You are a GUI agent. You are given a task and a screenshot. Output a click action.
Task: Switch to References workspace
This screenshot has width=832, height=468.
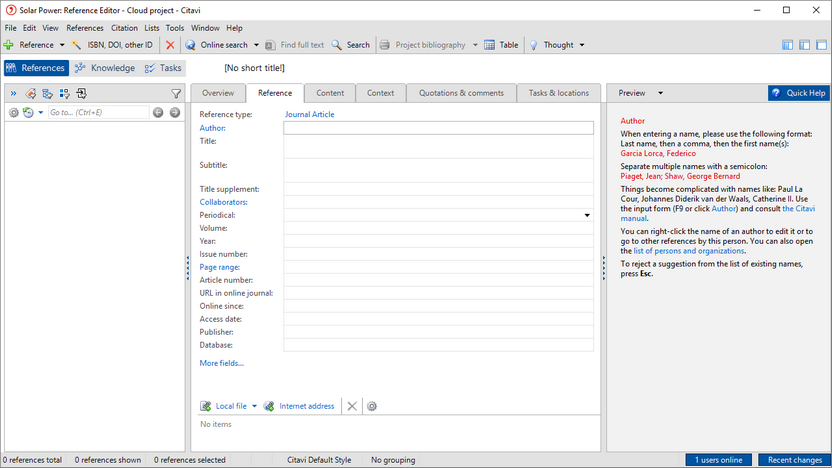pos(36,68)
